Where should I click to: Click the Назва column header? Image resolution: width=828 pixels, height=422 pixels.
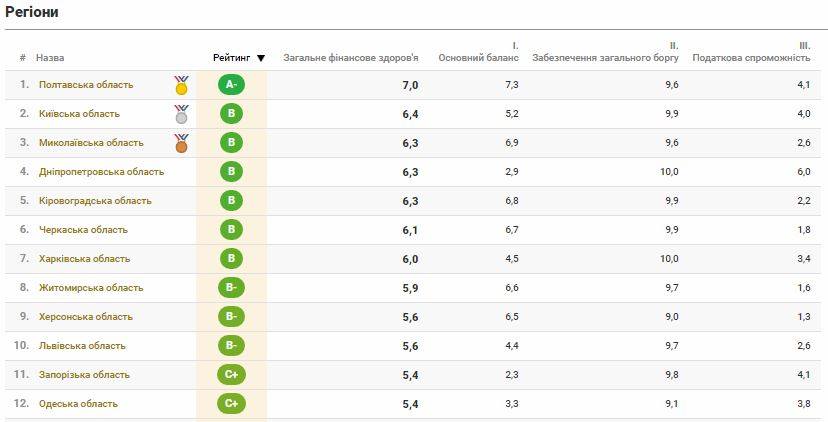click(50, 58)
